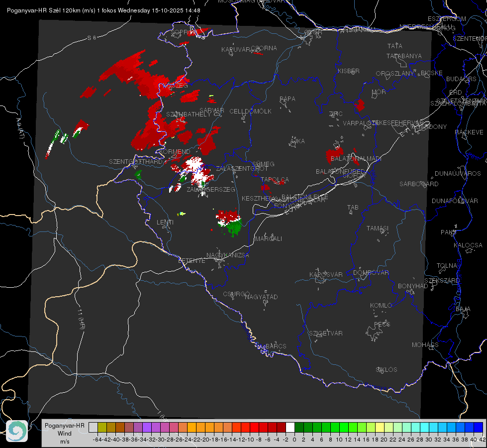Click the NAGYATÁD town label
The width and height of the screenshot is (487, 448).
(261, 297)
